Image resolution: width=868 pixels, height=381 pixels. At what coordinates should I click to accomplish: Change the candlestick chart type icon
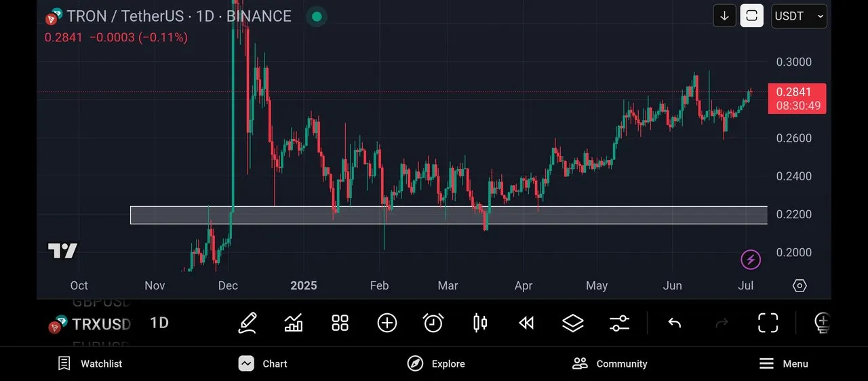coord(480,323)
